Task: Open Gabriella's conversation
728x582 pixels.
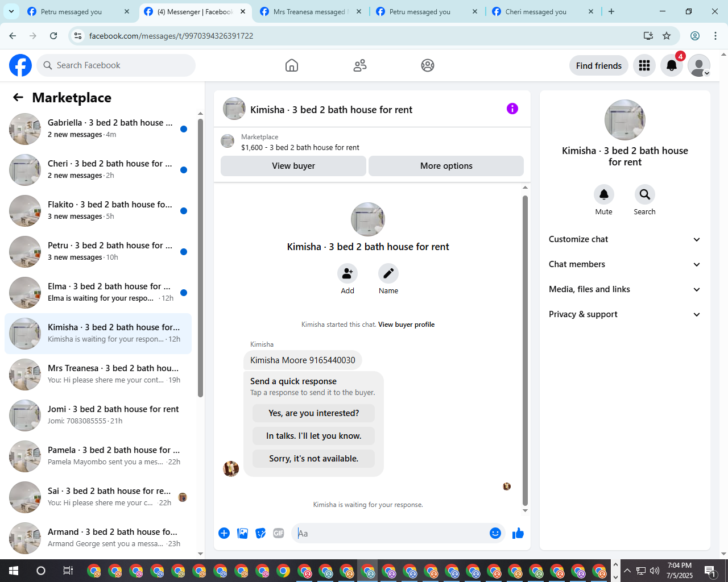Action: [x=98, y=129]
